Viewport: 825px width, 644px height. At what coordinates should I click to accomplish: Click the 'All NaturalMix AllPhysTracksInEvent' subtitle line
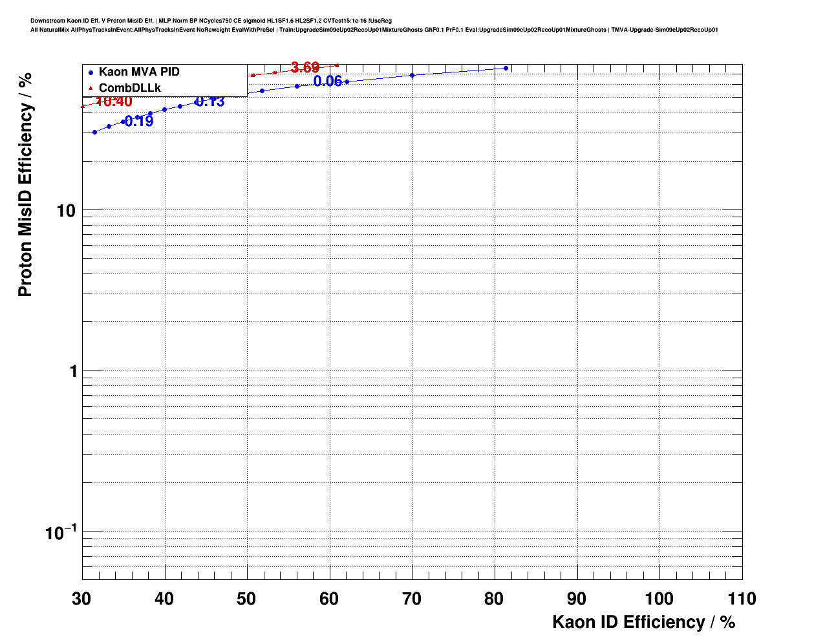[374, 30]
